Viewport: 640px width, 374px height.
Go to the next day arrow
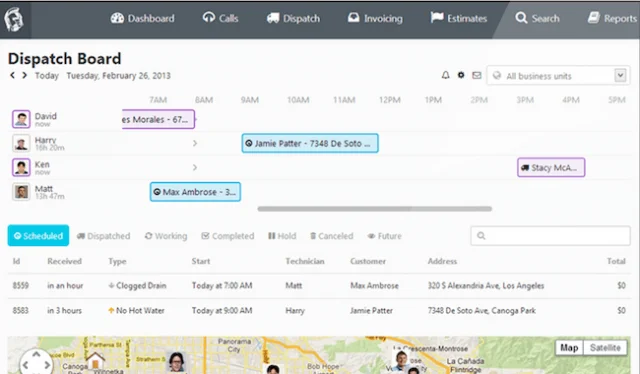click(24, 76)
